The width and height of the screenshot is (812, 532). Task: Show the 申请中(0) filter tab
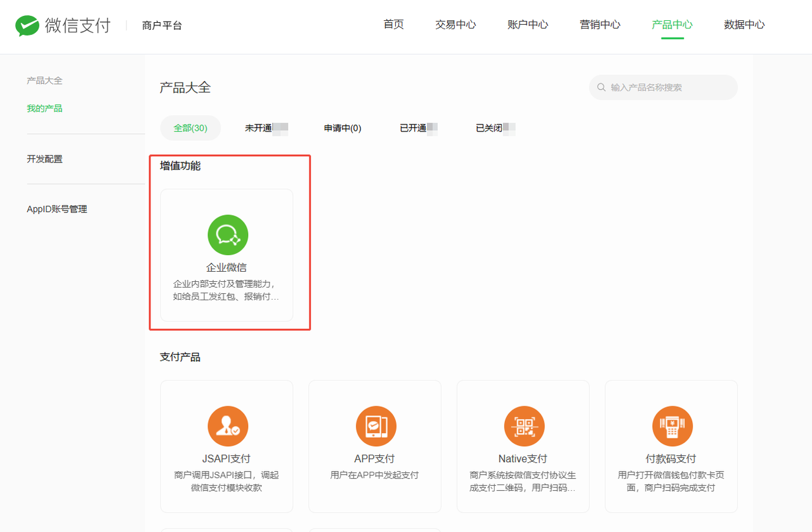pos(343,128)
